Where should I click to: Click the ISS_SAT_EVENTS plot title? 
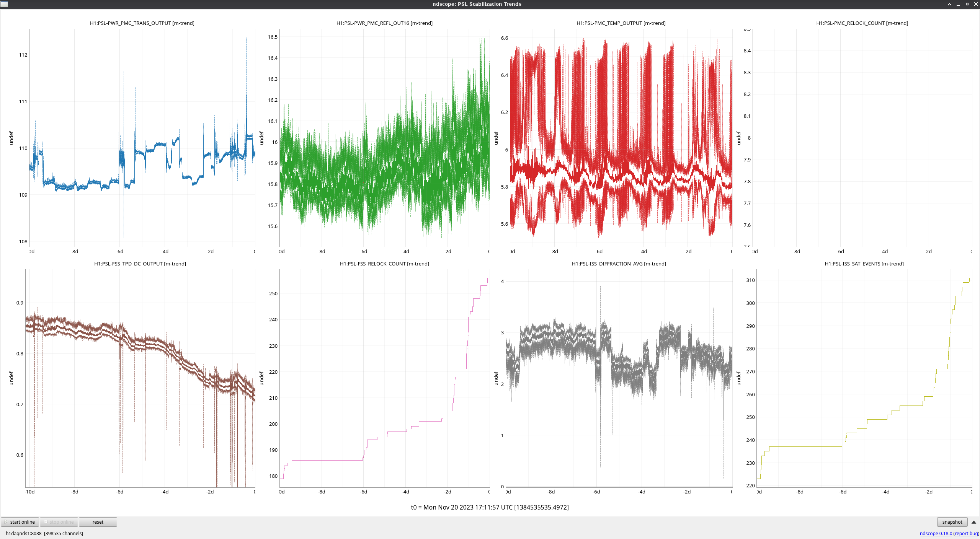pos(864,264)
